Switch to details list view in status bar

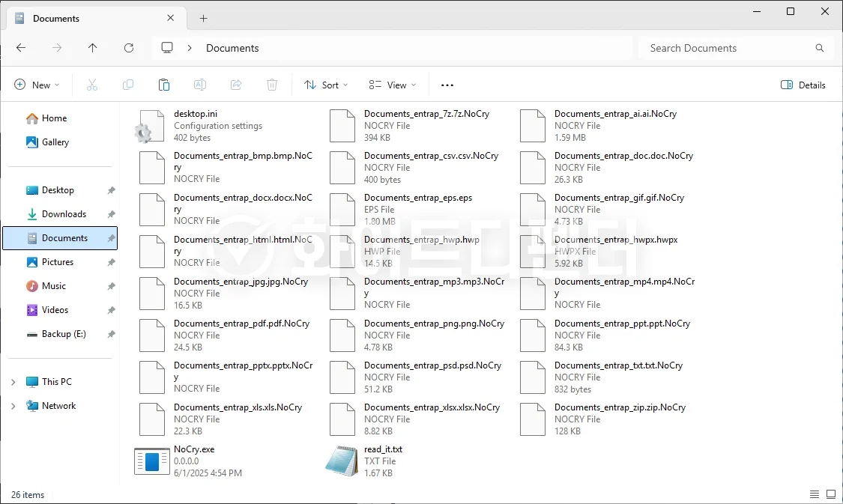(815, 494)
